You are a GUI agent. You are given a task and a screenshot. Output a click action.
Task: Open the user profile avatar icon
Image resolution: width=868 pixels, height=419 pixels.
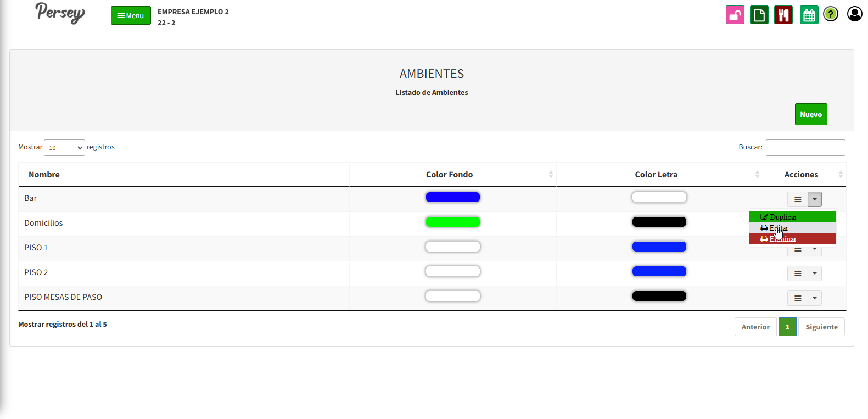(x=854, y=14)
